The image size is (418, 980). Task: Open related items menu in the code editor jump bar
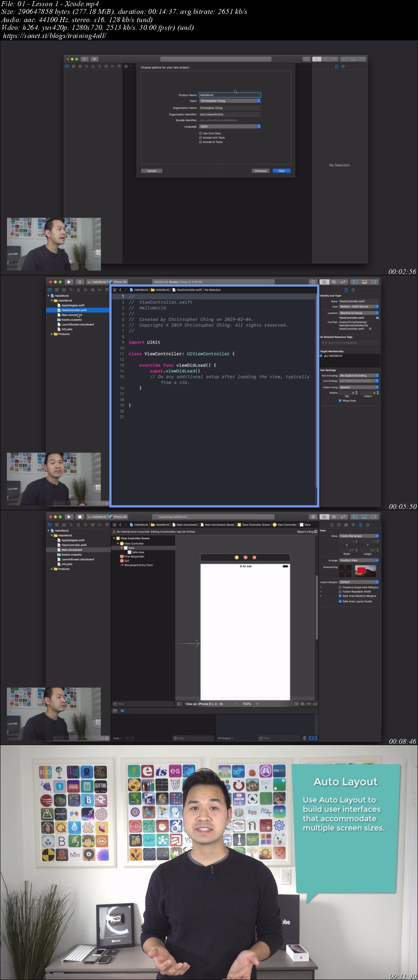click(115, 290)
